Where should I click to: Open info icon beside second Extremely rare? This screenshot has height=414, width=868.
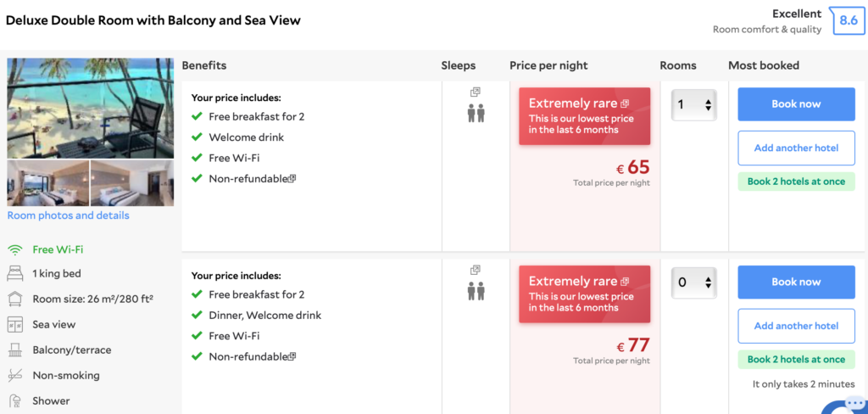point(625,282)
